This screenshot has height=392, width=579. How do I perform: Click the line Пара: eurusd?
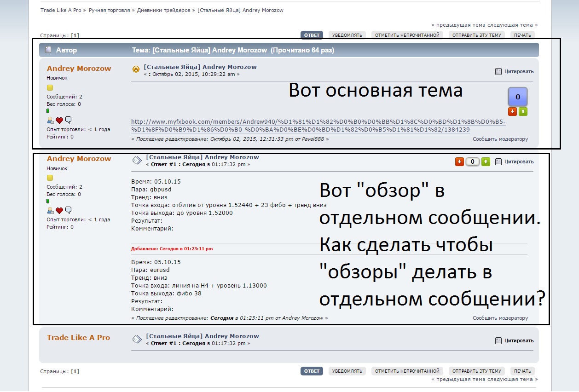click(x=150, y=270)
